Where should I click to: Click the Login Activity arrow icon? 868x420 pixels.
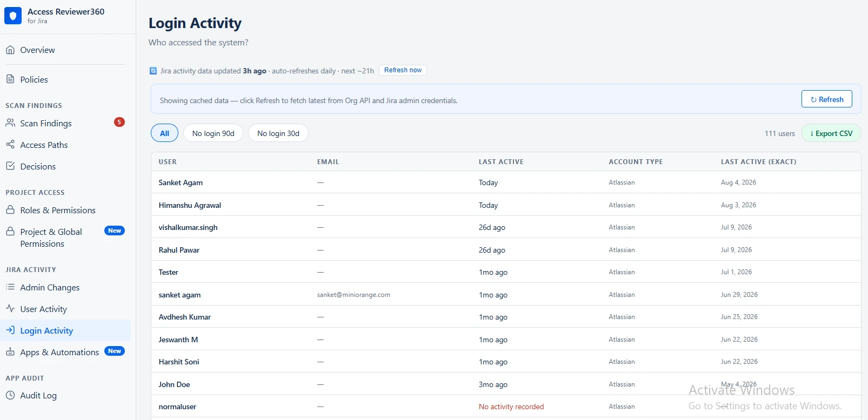coord(10,330)
